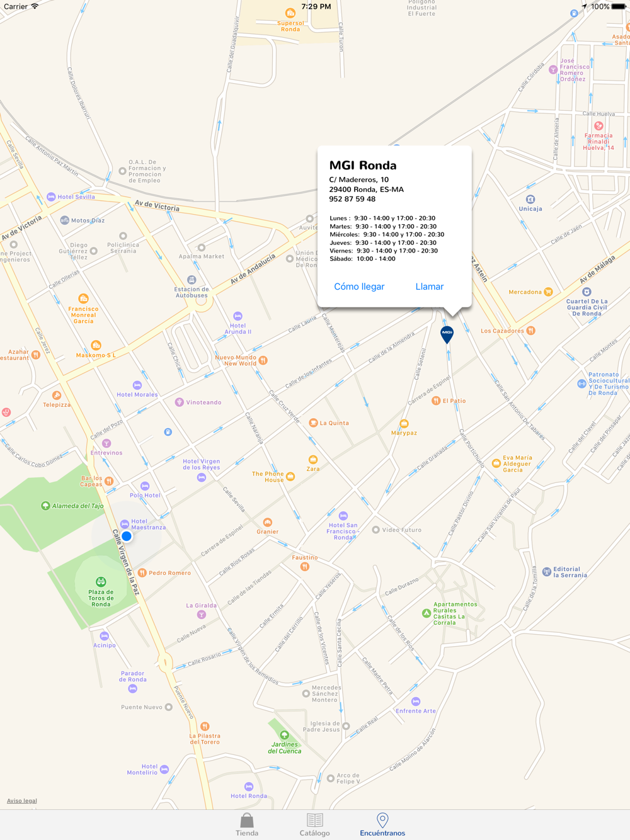The image size is (630, 840).
Task: Open the Aviso legal link
Action: coord(22,801)
